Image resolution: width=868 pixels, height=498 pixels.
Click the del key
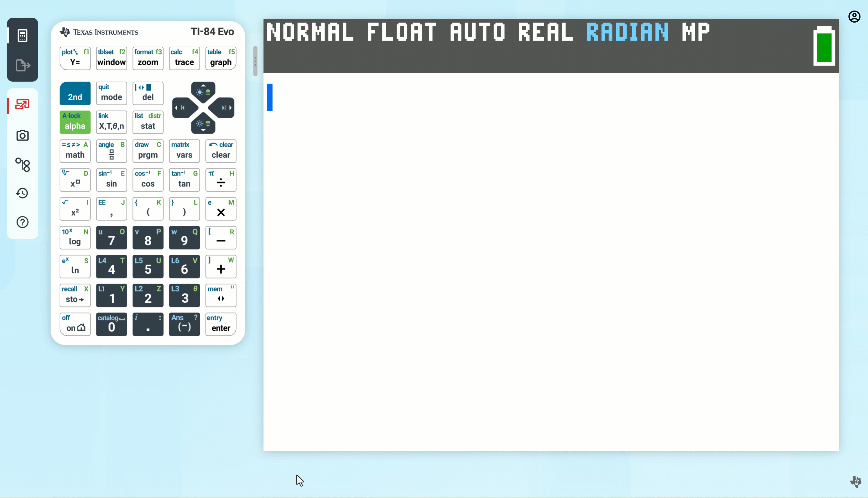tap(148, 93)
